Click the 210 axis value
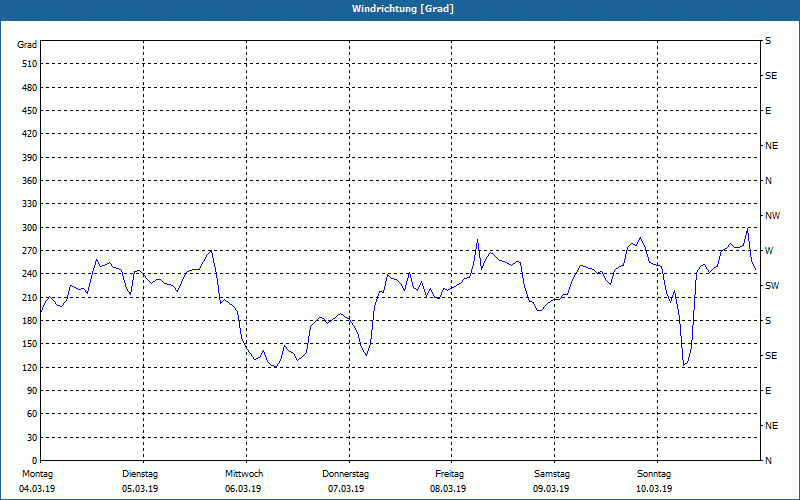The image size is (800, 500). pos(30,297)
